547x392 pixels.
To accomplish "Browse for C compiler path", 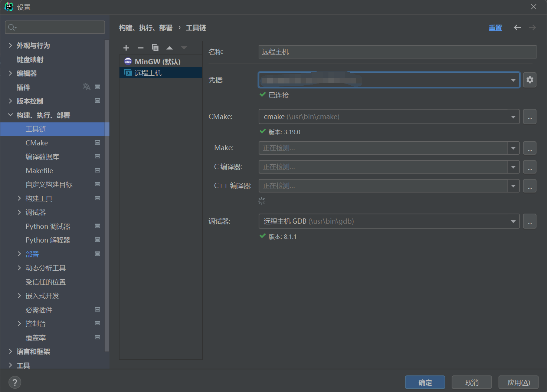I will (530, 167).
